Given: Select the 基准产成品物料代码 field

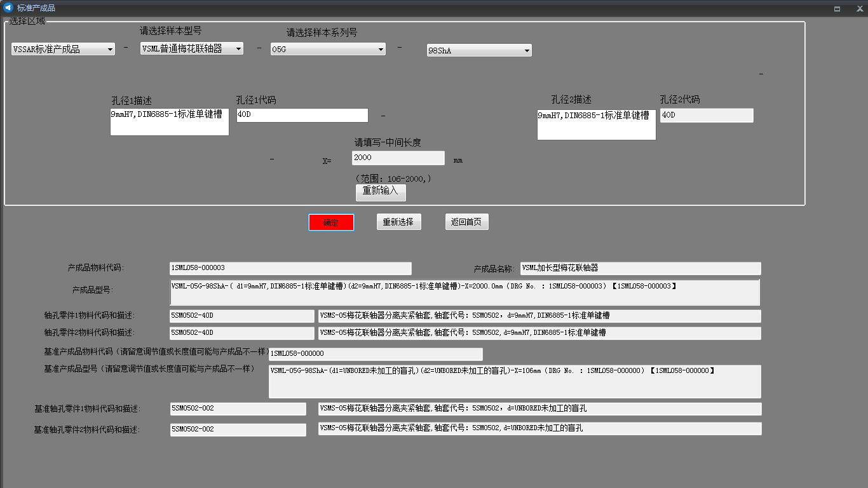Looking at the screenshot, I should 375,354.
